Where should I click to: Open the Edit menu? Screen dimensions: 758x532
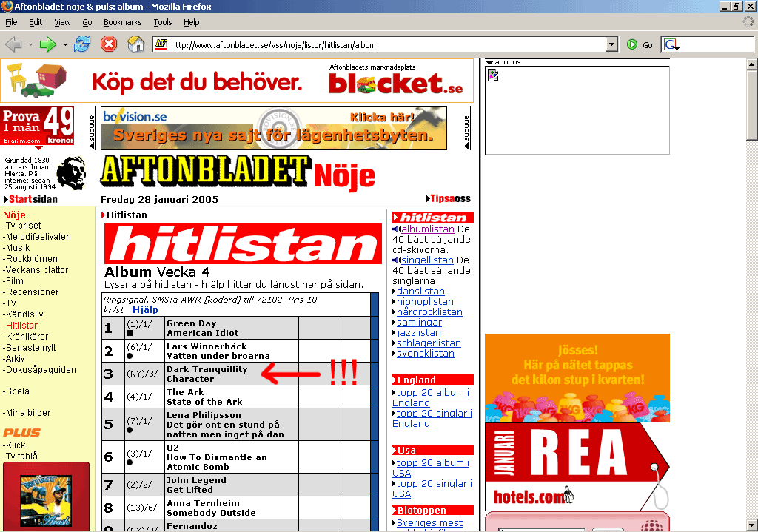point(36,22)
